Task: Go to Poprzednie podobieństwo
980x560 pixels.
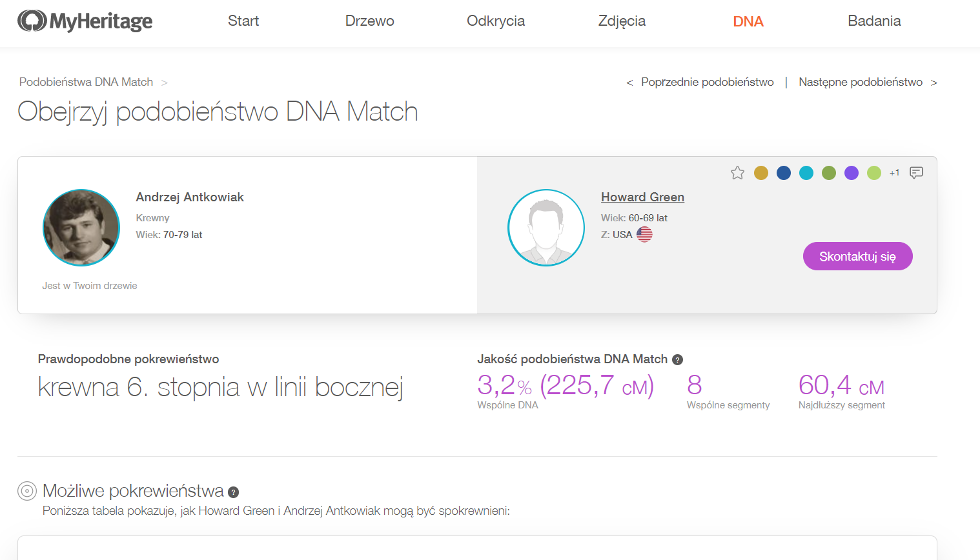Action: [707, 82]
